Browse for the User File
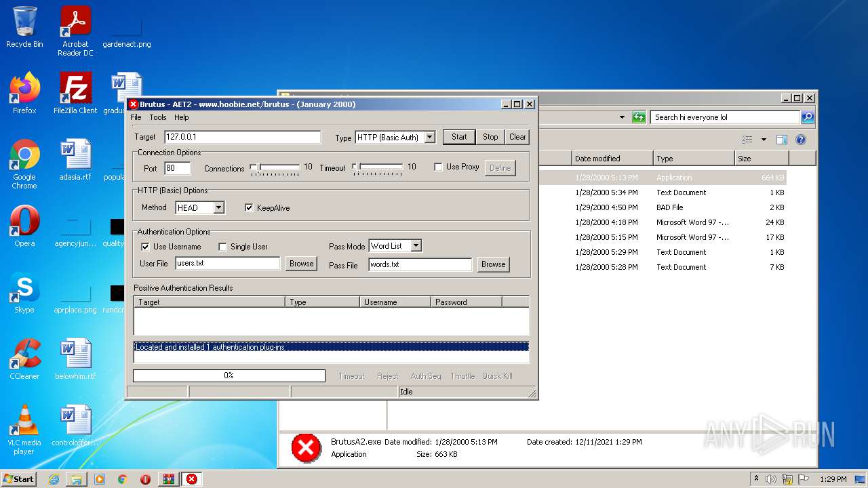The width and height of the screenshot is (868, 488). pyautogui.click(x=302, y=264)
